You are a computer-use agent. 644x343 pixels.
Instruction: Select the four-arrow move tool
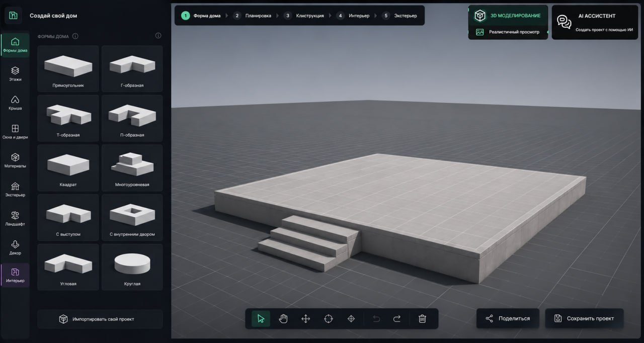305,318
